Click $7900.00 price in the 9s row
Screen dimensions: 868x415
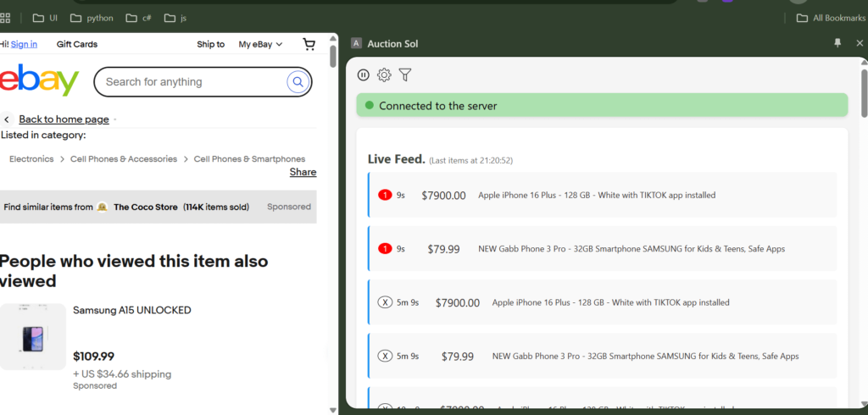tap(443, 196)
